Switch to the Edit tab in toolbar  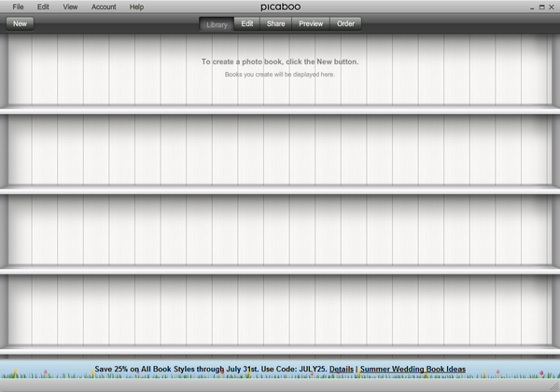click(246, 23)
